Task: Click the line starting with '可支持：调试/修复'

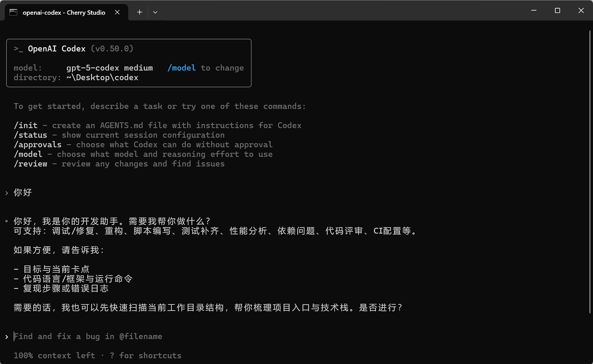Action: pyautogui.click(x=215, y=231)
